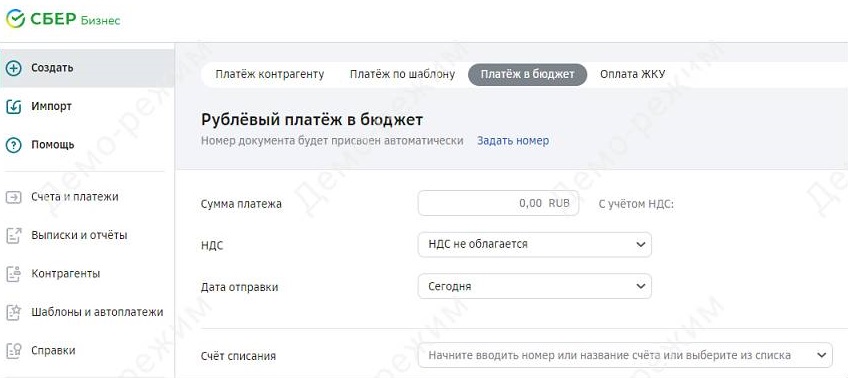Select the Платёж в бюджет tab
This screenshot has width=848, height=378.
[x=527, y=74]
